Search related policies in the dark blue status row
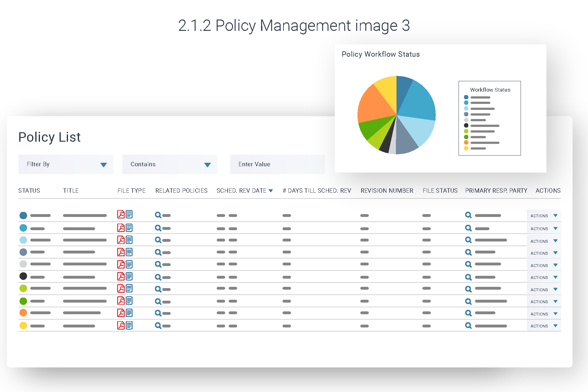Image resolution: width=588 pixels, height=392 pixels. point(158,215)
